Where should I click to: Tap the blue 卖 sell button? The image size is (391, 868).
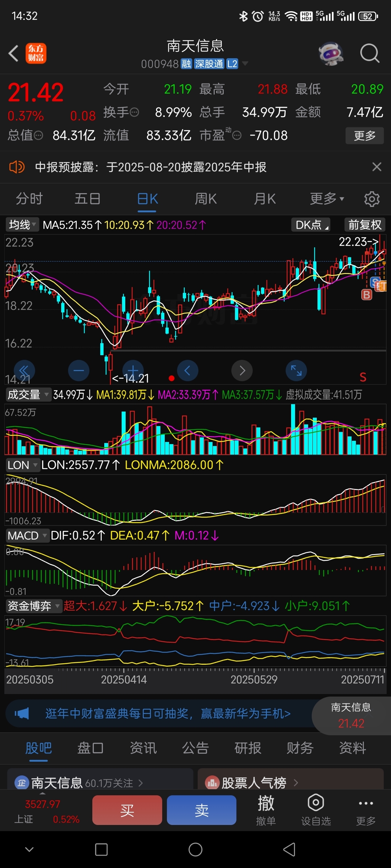(x=202, y=810)
